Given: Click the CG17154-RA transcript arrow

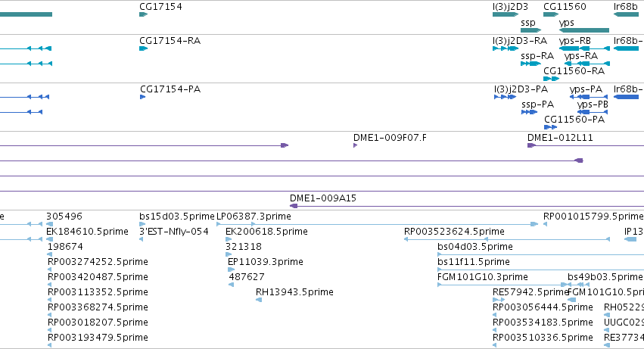Looking at the screenshot, I should (x=143, y=48).
